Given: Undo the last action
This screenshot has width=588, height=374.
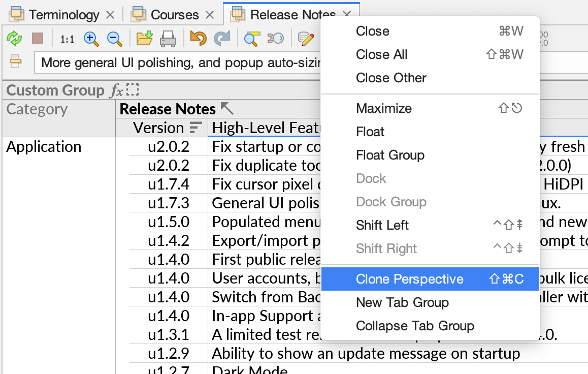Looking at the screenshot, I should (198, 39).
